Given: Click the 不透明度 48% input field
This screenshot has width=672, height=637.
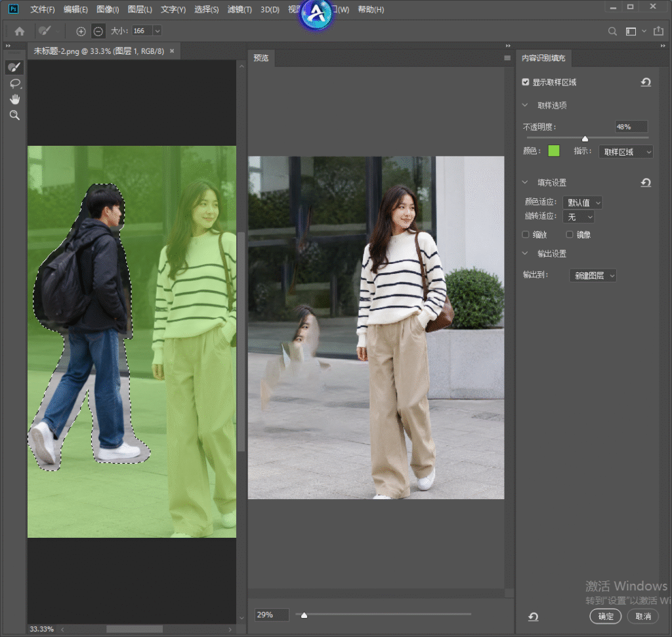Looking at the screenshot, I should [631, 127].
